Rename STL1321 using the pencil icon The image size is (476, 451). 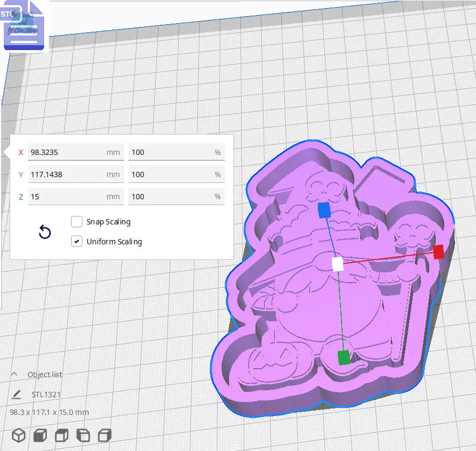click(x=16, y=394)
